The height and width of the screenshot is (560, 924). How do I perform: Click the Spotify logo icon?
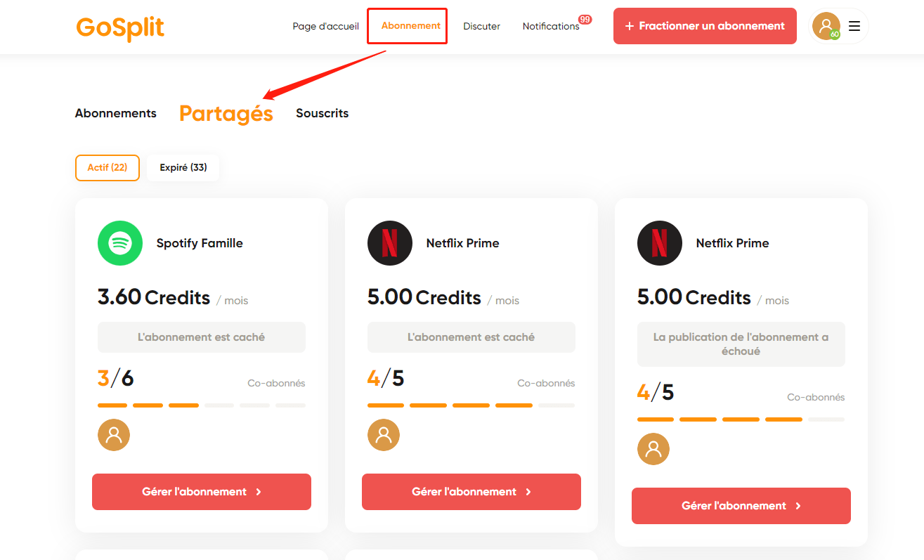120,243
